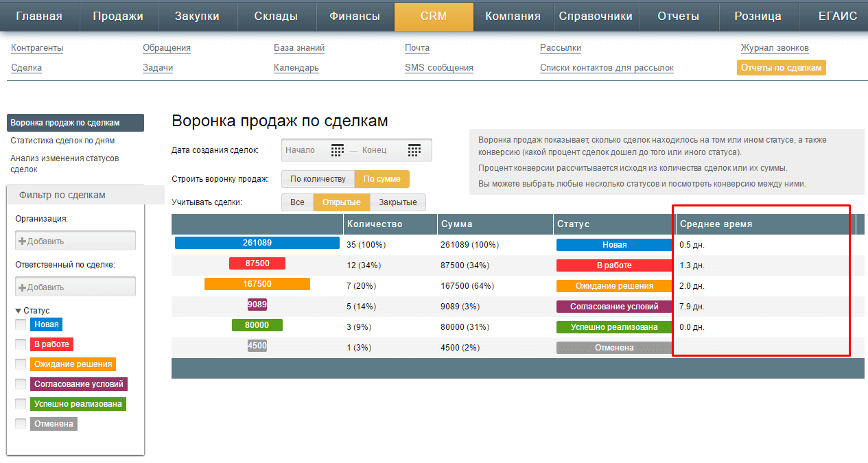Open the "Финансы" menu
Viewport: 868px width, 463px height.
pos(355,16)
